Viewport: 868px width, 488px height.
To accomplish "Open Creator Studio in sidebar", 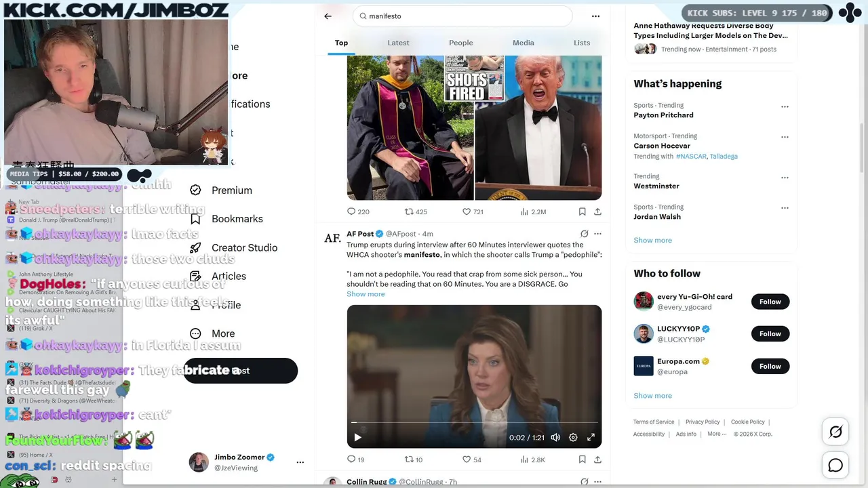I will [x=234, y=247].
